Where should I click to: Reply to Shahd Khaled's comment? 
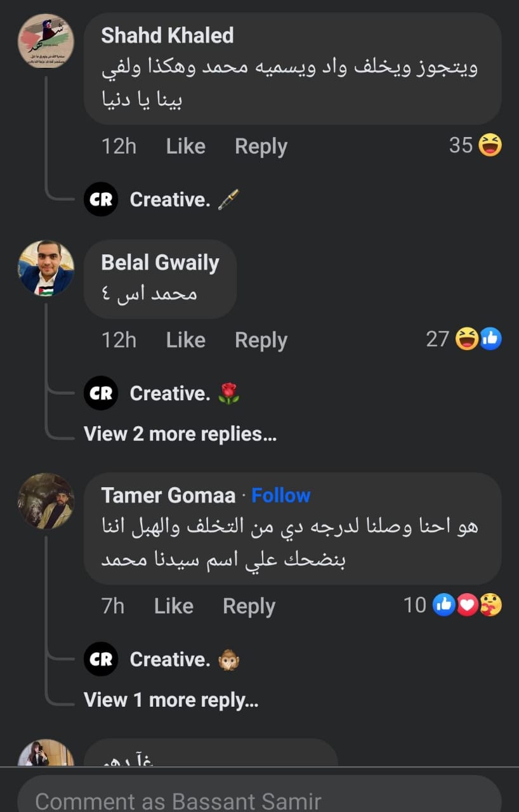261,146
